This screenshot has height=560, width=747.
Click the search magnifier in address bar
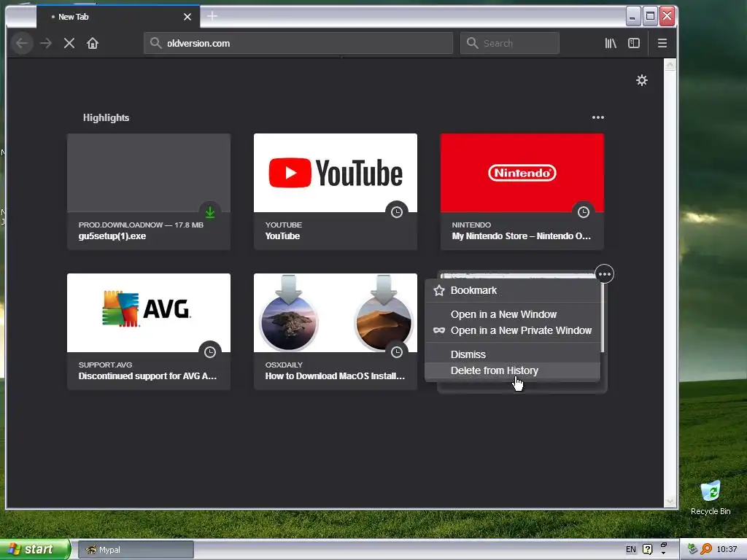(155, 43)
